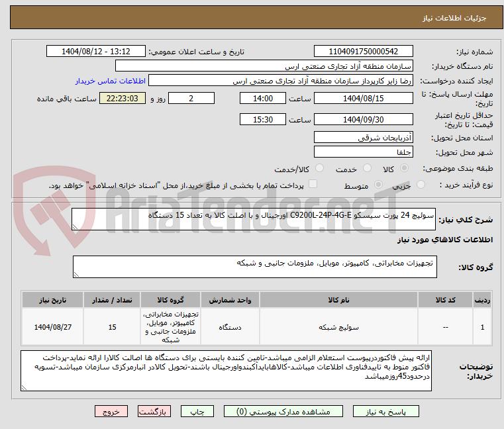The height and width of the screenshot is (429, 504).
Task: Click the خروج exit button
Action: 111,411
